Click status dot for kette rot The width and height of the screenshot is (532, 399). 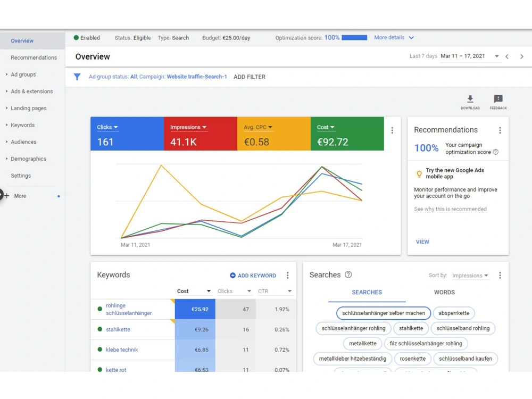100,370
